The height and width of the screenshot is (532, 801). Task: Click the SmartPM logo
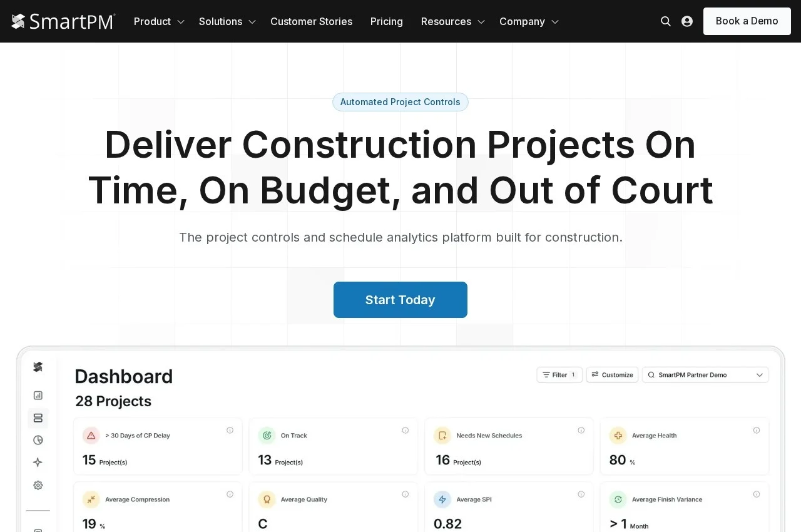[63, 21]
